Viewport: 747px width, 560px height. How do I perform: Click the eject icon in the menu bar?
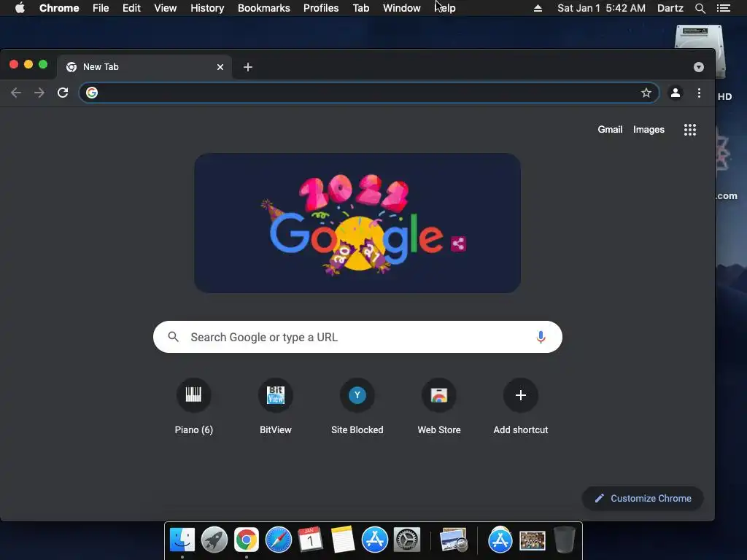[x=538, y=8]
